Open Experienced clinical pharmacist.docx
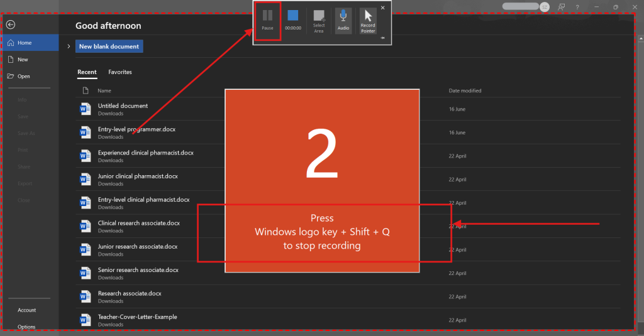Image resolution: width=644 pixels, height=336 pixels. (x=145, y=153)
